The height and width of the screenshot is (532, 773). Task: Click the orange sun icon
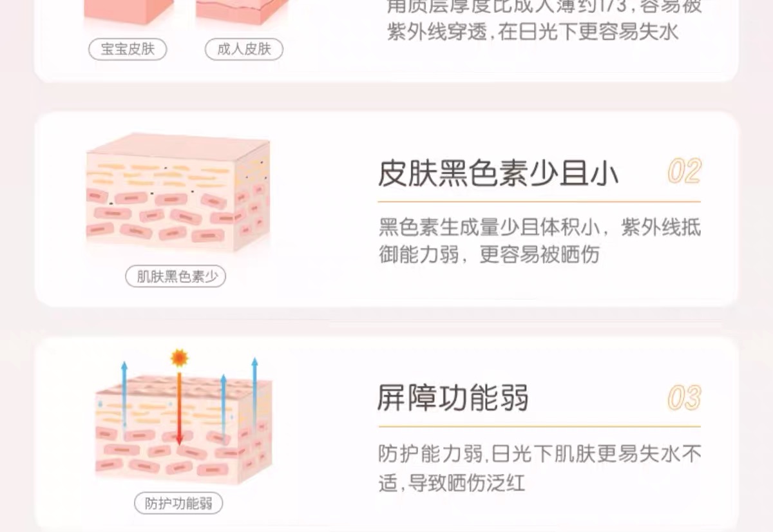coord(179,358)
